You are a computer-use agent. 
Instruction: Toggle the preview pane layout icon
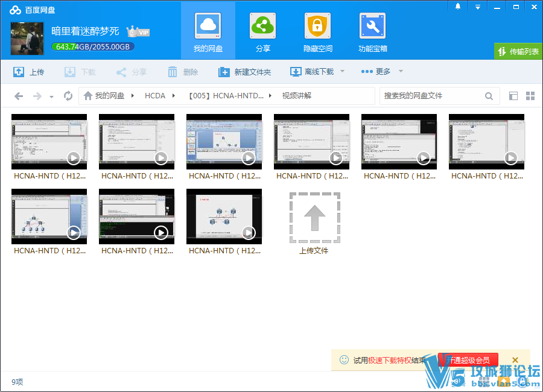point(513,96)
